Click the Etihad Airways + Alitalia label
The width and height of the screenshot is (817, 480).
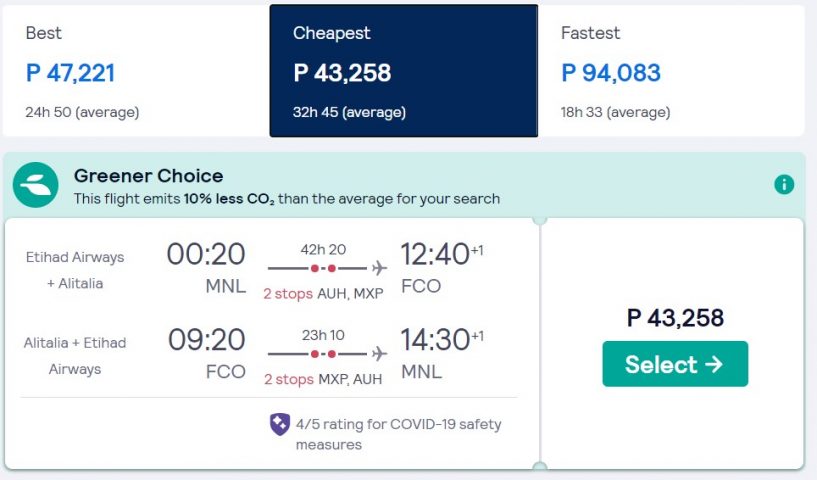click(x=75, y=270)
